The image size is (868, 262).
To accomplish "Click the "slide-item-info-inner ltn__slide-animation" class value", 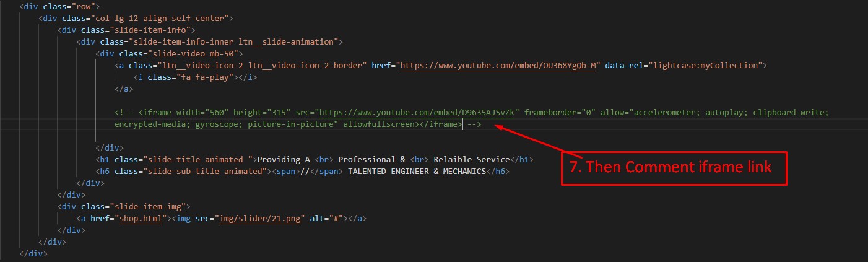I will click(233, 41).
